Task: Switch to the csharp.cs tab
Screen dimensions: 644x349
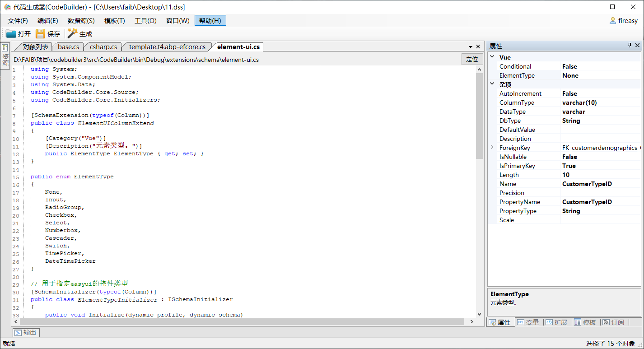Action: pos(103,47)
